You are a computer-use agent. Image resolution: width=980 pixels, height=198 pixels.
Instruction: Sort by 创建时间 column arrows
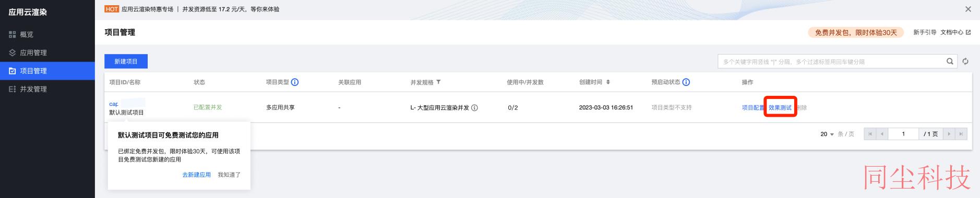(x=608, y=82)
